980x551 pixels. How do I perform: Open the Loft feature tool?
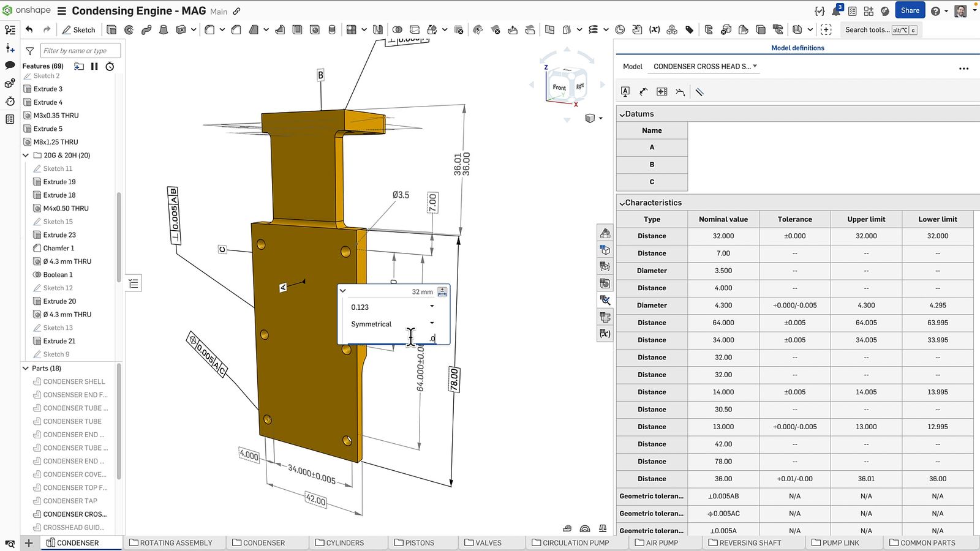point(163,29)
